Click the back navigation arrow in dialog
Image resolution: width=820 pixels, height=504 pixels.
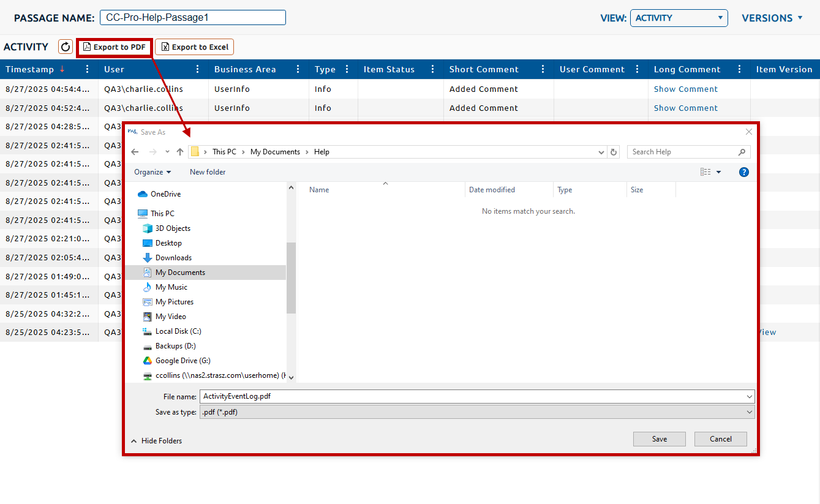point(135,152)
